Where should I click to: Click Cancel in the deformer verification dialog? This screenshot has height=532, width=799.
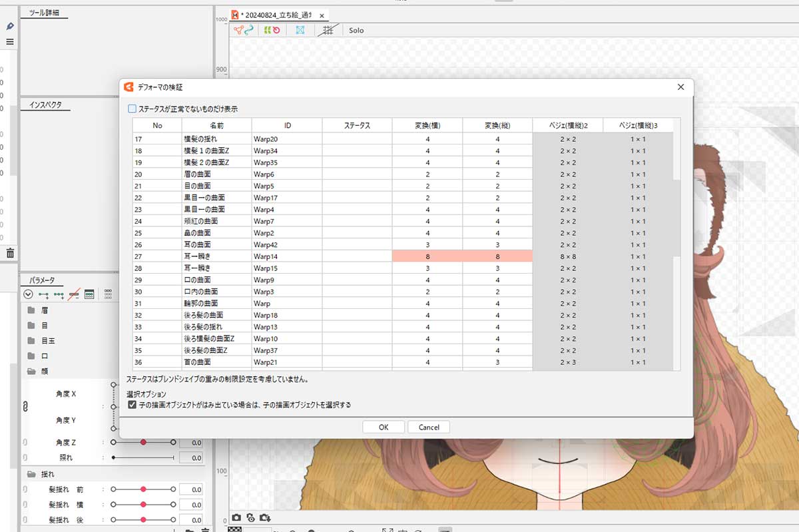[429, 427]
